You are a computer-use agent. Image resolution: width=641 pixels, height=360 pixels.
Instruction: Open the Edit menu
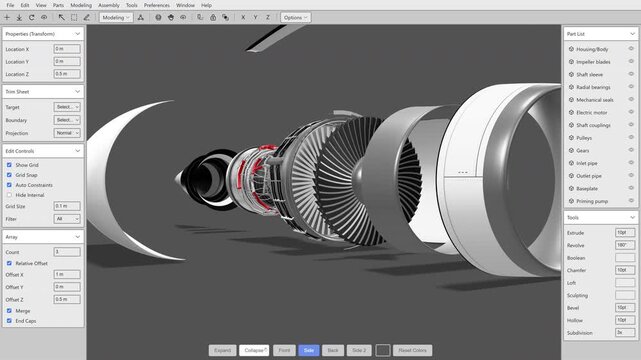tap(25, 5)
